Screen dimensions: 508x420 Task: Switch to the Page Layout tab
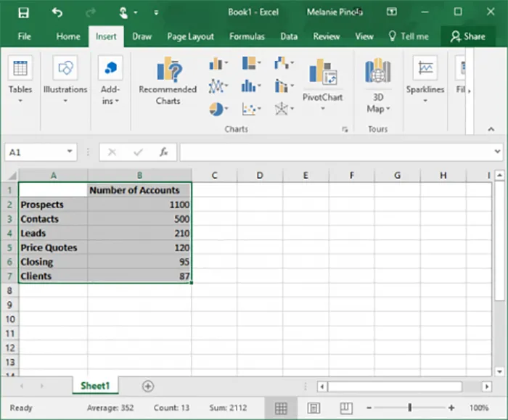pyautogui.click(x=190, y=36)
